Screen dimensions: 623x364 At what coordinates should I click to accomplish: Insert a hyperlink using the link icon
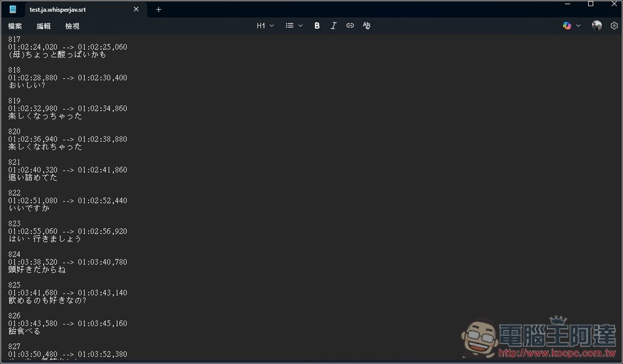click(350, 26)
